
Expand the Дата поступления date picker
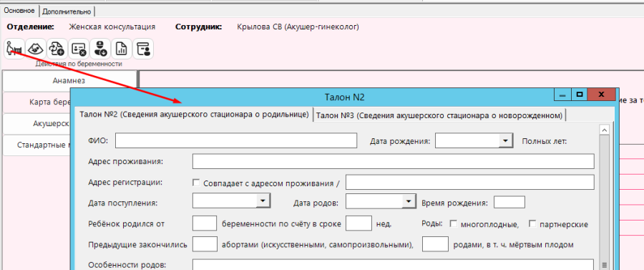[263, 201]
